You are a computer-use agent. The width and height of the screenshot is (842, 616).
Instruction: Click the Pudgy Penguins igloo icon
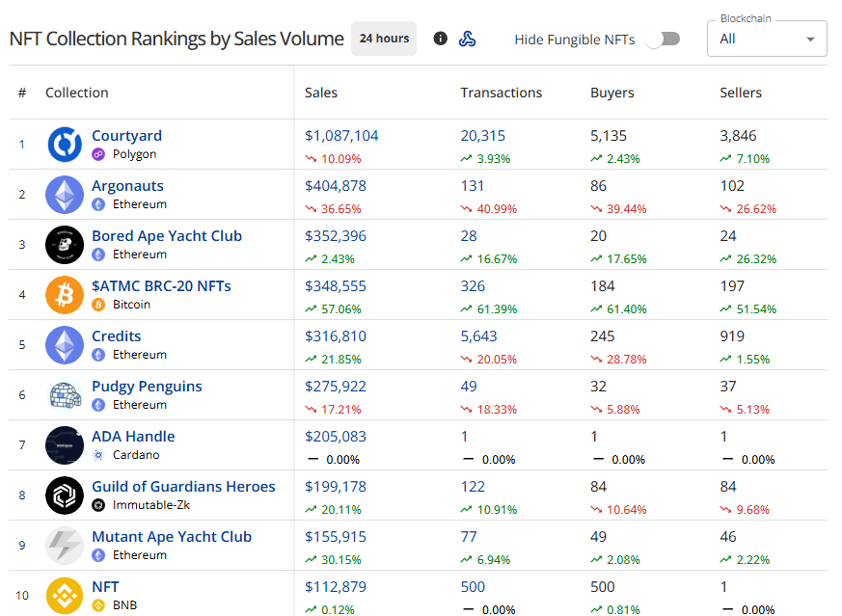(65, 395)
